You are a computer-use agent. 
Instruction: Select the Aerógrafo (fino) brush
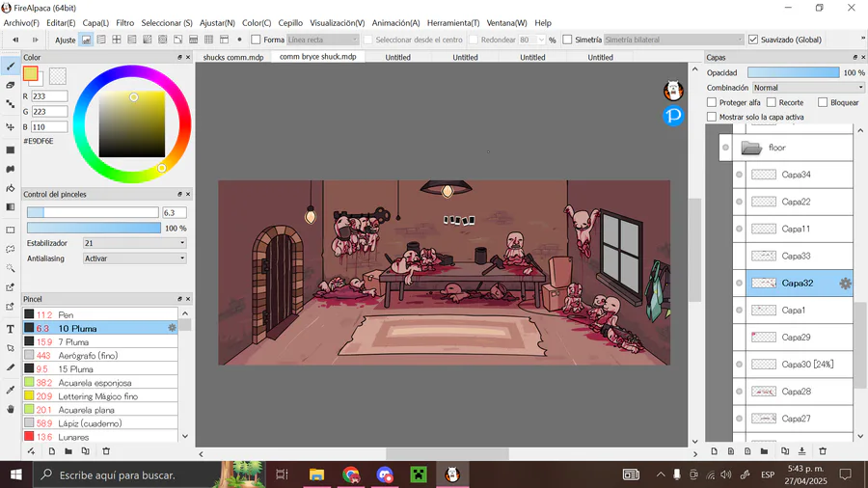(100, 355)
